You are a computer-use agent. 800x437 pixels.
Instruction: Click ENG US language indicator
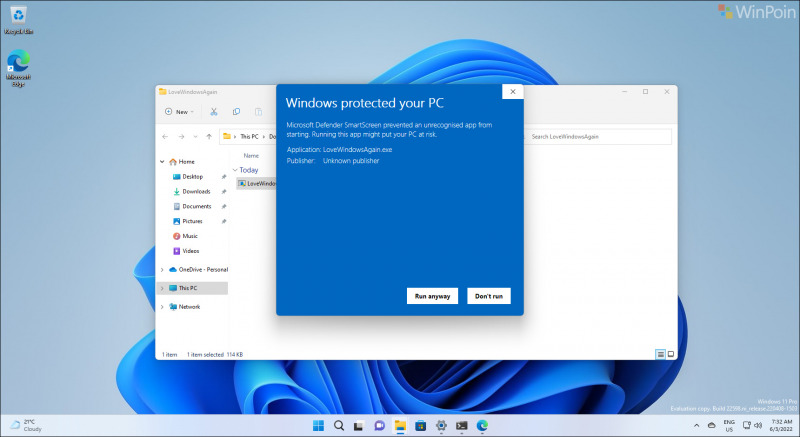(729, 425)
